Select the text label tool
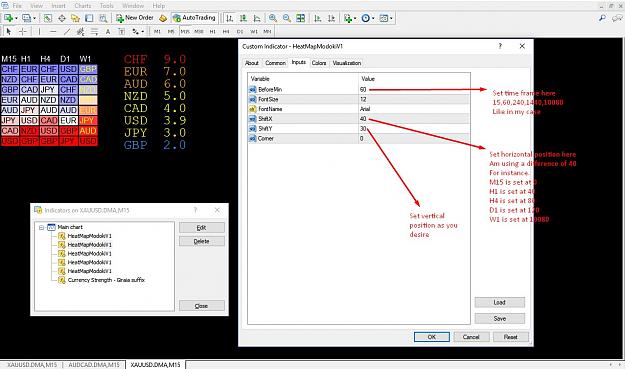 [x=122, y=31]
